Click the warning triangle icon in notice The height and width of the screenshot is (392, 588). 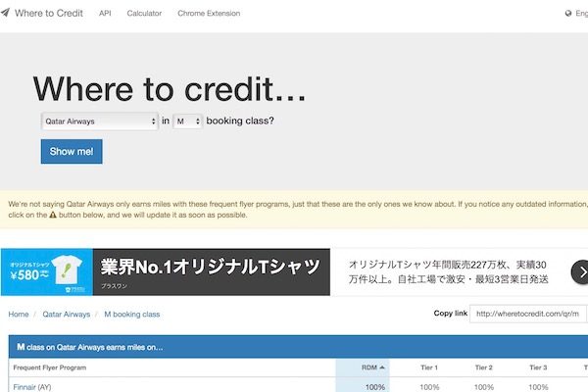tap(53, 215)
